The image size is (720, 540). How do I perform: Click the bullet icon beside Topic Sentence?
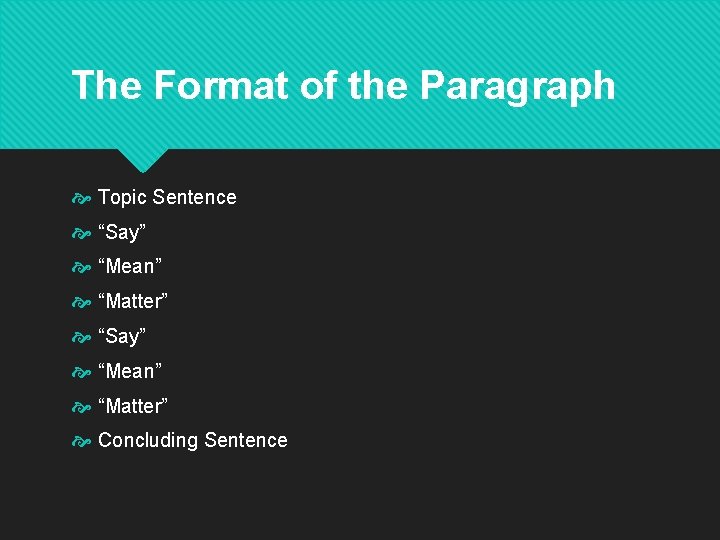(82, 198)
